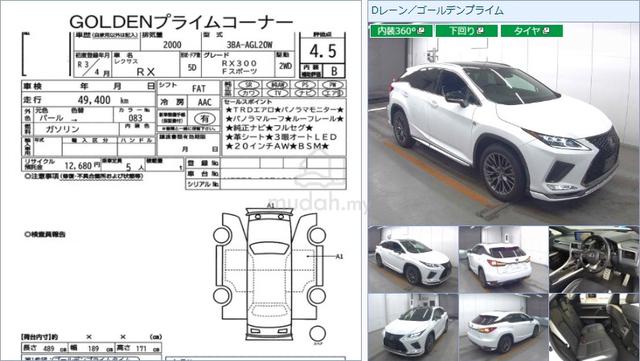Click the パノラマルーフ ルーフレール sales point line

tap(284, 119)
